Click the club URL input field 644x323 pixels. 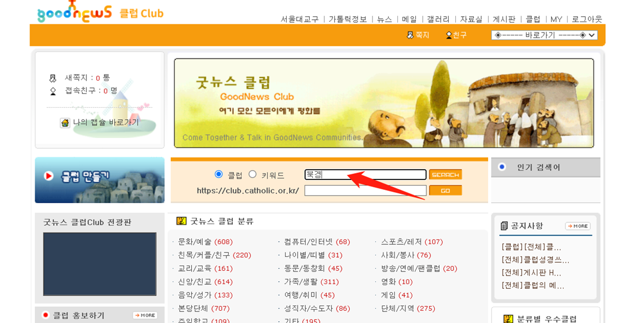365,190
